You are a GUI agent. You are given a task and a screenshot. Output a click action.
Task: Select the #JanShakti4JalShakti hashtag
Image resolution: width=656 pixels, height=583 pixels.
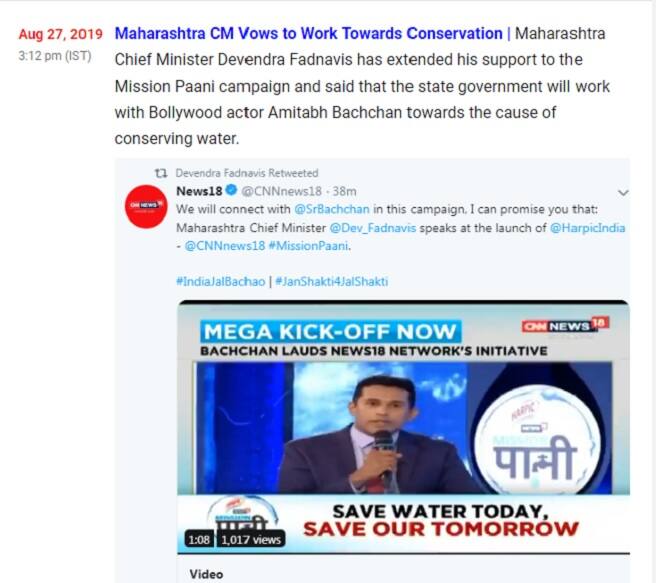pos(332,281)
